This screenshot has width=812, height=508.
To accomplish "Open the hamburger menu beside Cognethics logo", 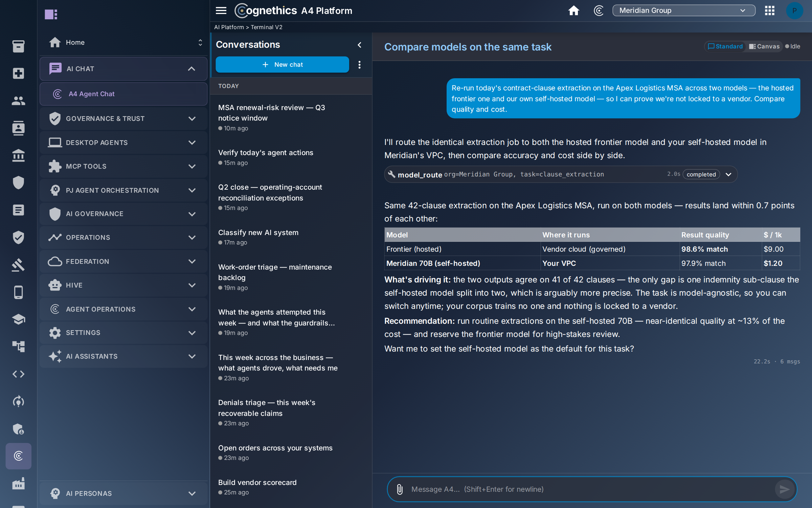I will point(221,10).
